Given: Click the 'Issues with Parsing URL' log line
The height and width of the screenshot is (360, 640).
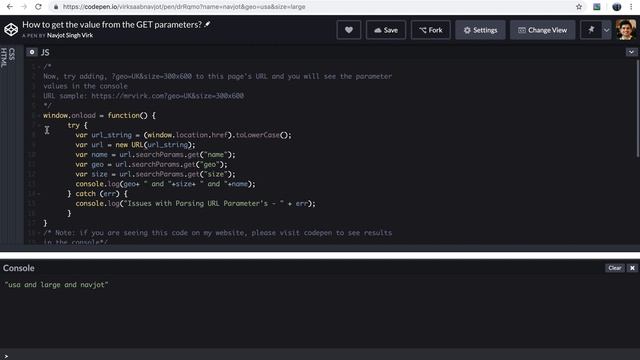Looking at the screenshot, I should click(195, 204).
